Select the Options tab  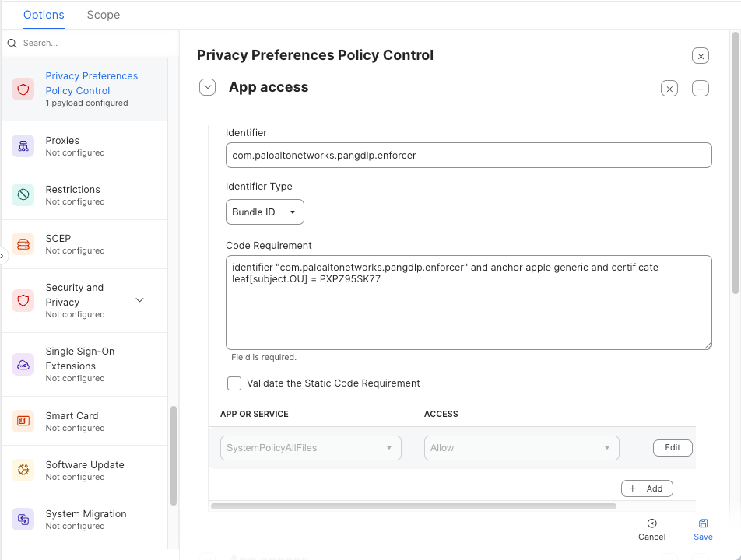(44, 15)
